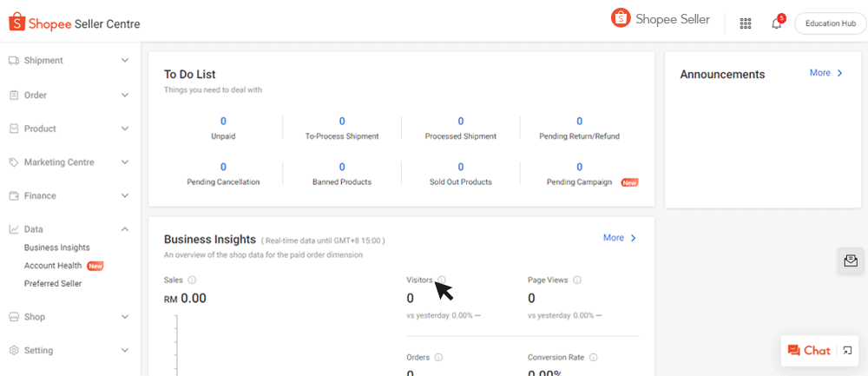The height and width of the screenshot is (376, 868).
Task: Open Business Insights in sidebar
Action: click(57, 247)
